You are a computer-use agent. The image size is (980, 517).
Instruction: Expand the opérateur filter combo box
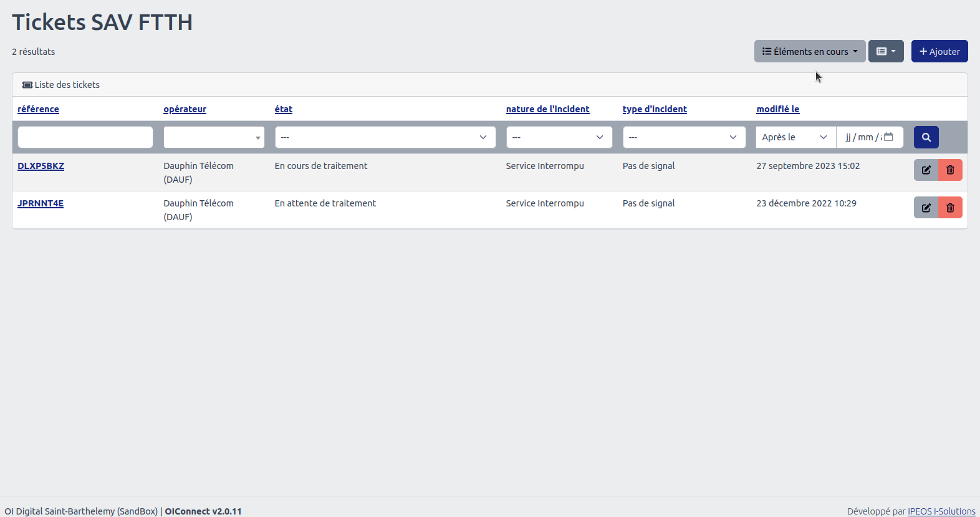pos(214,137)
